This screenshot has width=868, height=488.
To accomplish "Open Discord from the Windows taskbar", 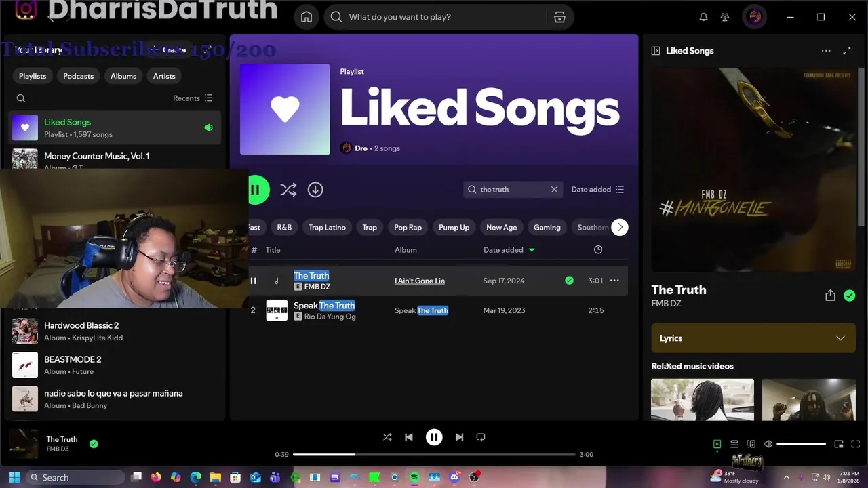I will point(454,477).
